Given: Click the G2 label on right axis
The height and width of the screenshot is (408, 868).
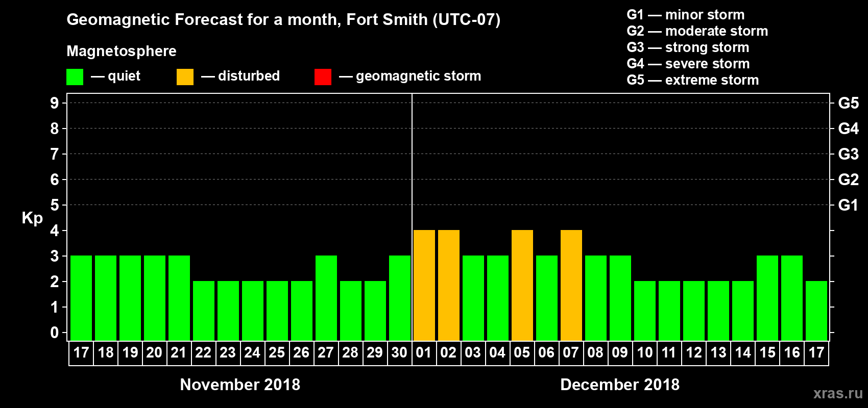Looking at the screenshot, I should [x=849, y=180].
